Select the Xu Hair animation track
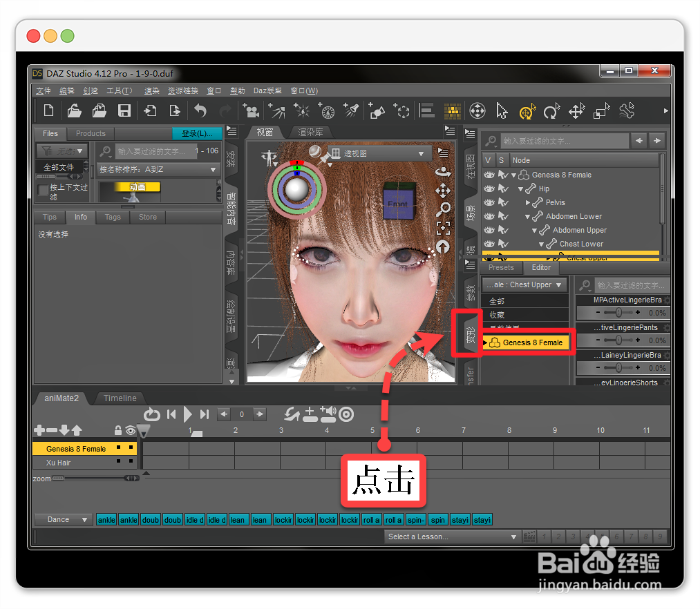 pyautogui.click(x=84, y=463)
